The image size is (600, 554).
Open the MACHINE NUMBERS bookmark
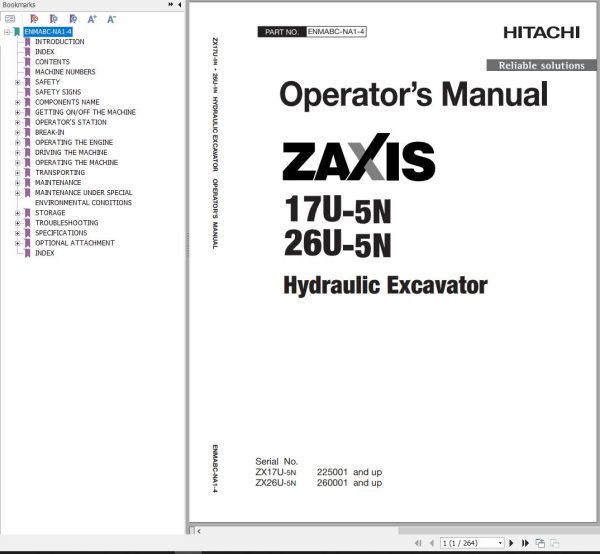point(65,72)
